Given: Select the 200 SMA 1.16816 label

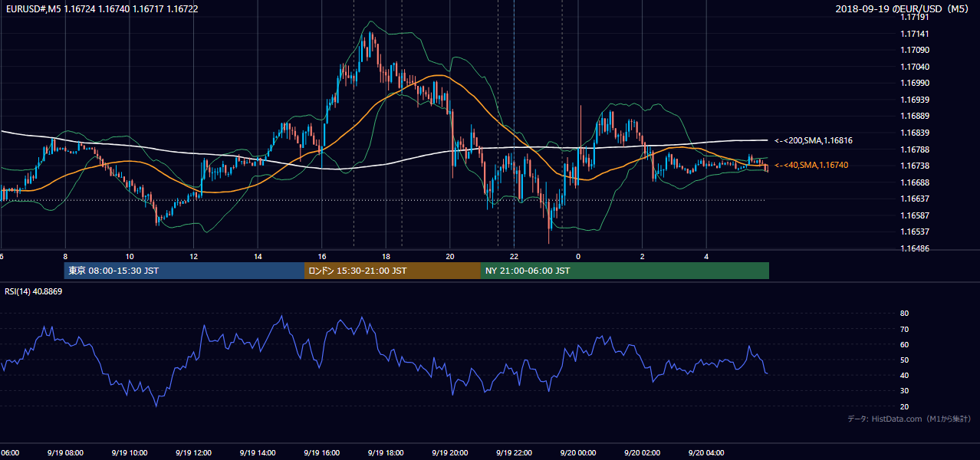Looking at the screenshot, I should click(x=814, y=141).
